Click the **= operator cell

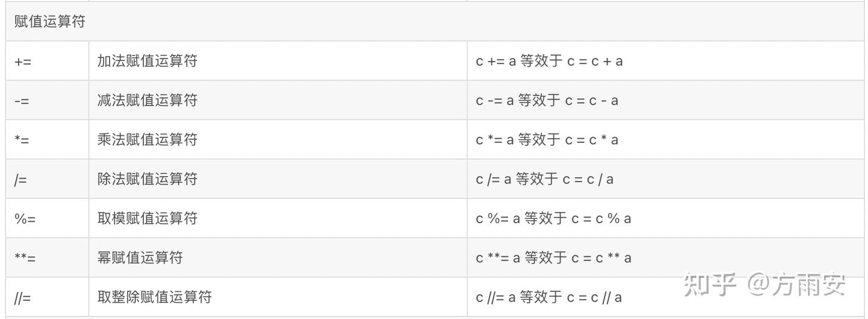point(25,258)
